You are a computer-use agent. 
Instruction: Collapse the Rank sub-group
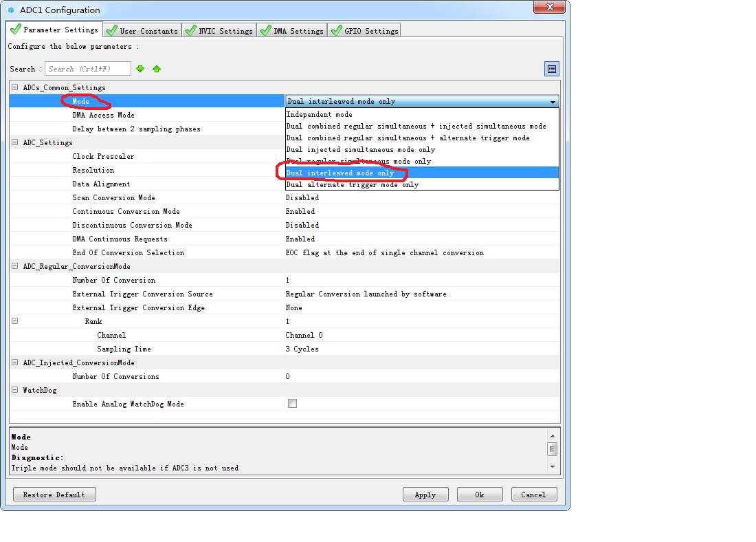15,321
